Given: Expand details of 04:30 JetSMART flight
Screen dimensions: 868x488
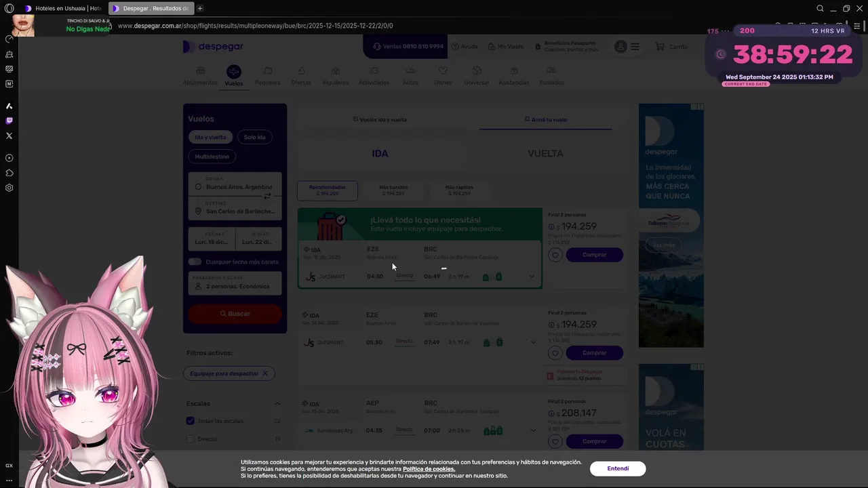Looking at the screenshot, I should [x=532, y=277].
